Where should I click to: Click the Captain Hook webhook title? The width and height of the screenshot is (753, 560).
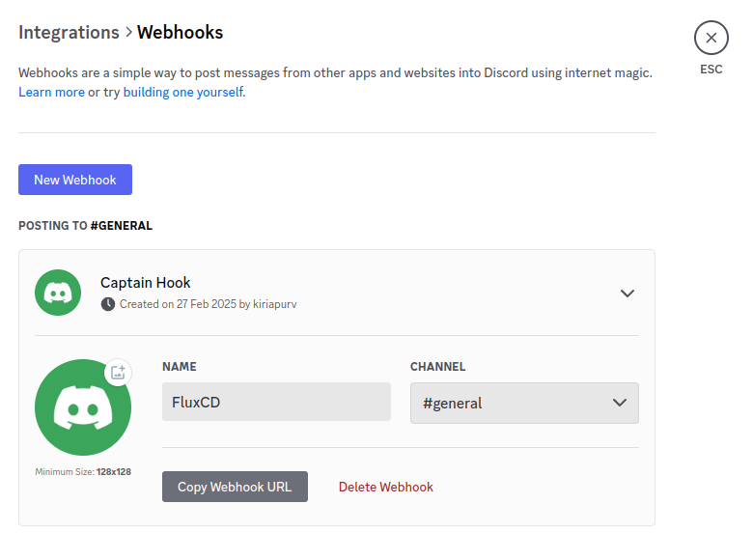[146, 283]
